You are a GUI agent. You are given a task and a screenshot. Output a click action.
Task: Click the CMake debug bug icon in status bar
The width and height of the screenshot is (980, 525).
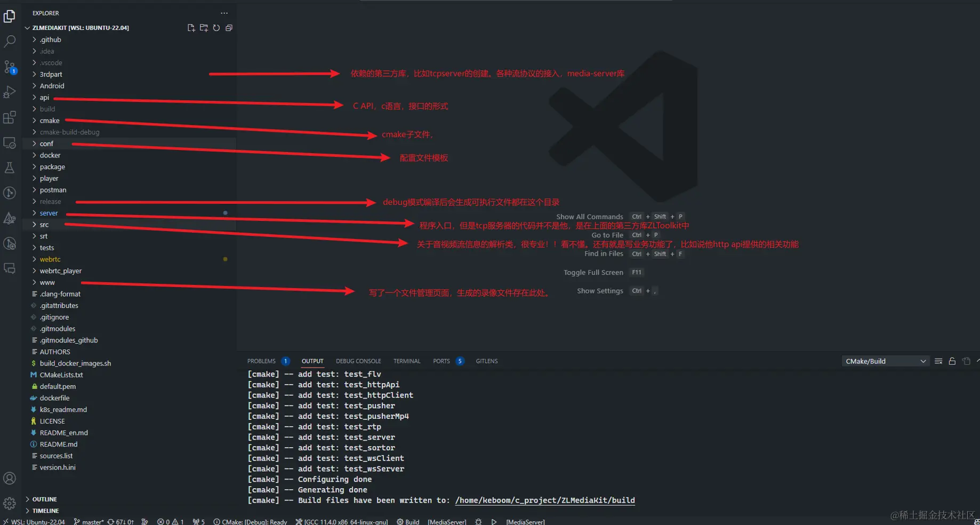(478, 522)
